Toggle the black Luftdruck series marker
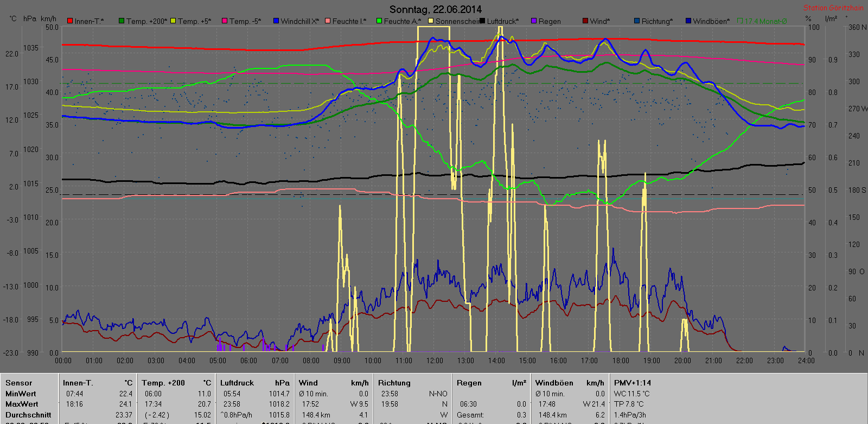 [482, 21]
